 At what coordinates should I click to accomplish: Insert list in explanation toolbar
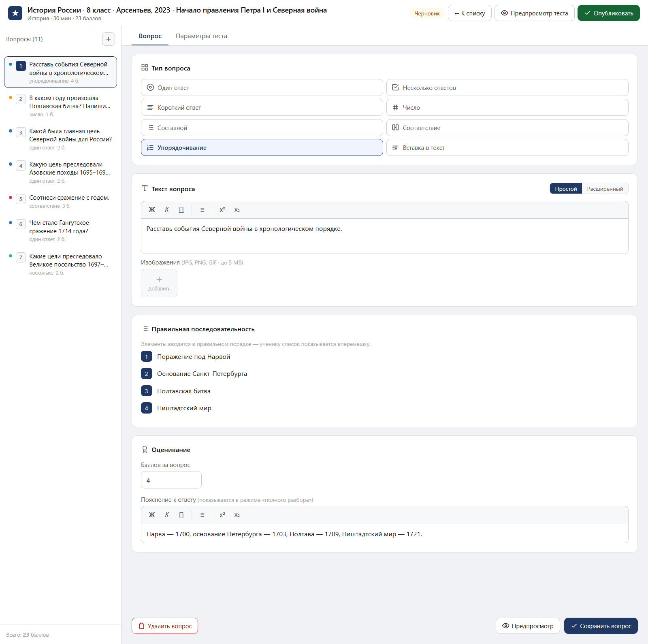(x=202, y=515)
